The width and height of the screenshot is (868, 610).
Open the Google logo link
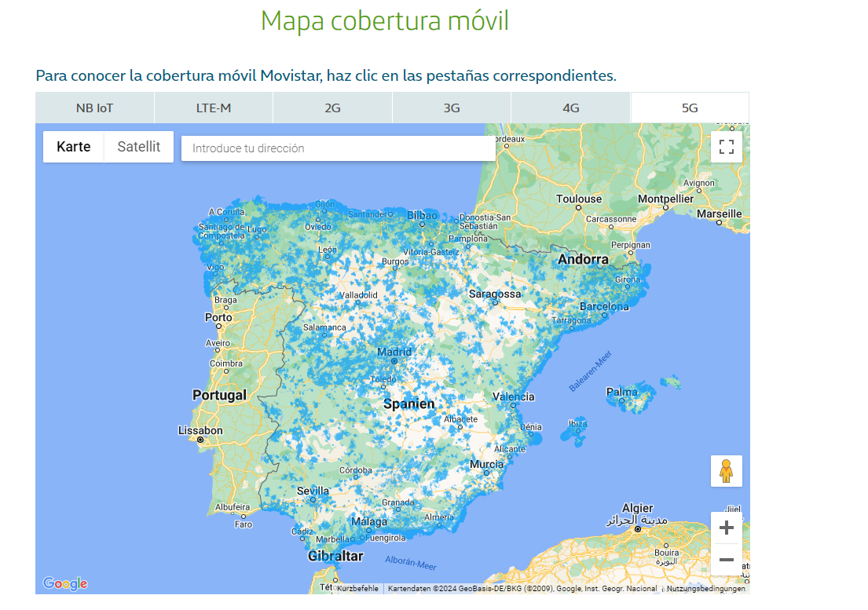click(65, 583)
